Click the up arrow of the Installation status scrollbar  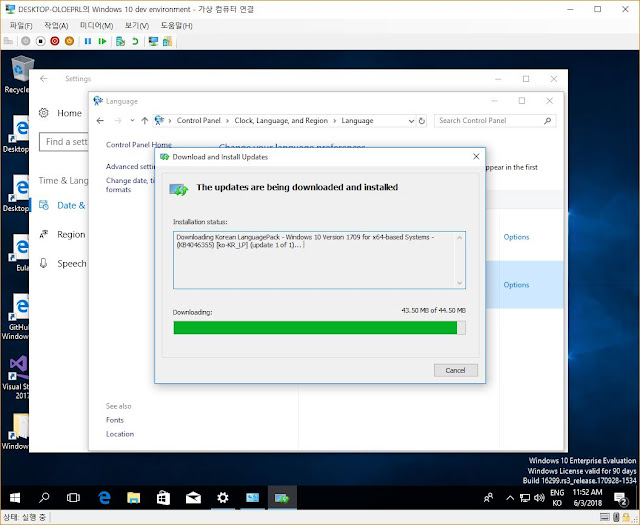point(460,238)
